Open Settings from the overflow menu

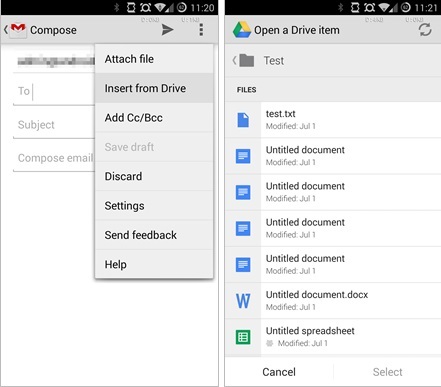[x=154, y=206]
